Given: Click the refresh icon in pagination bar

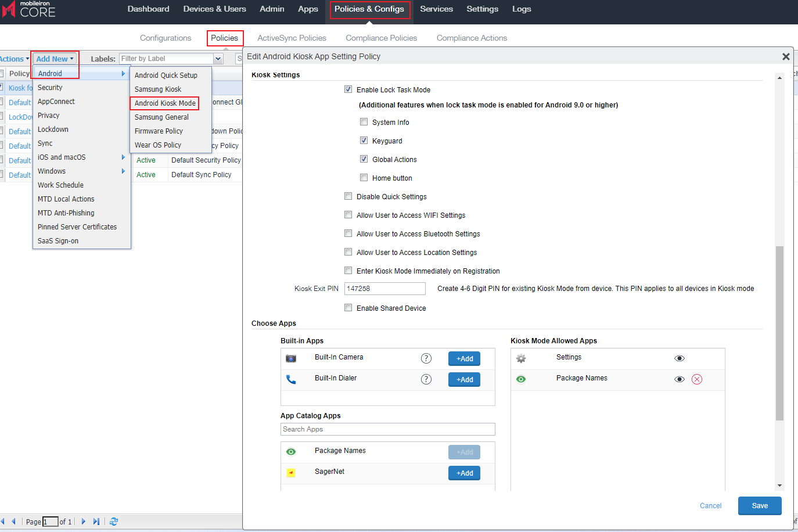Looking at the screenshot, I should (x=114, y=522).
